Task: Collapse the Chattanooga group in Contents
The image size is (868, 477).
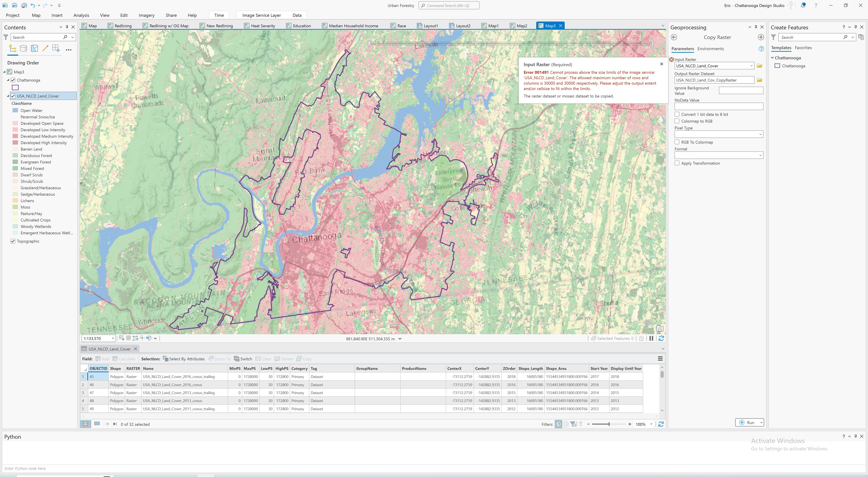Action: coord(8,80)
